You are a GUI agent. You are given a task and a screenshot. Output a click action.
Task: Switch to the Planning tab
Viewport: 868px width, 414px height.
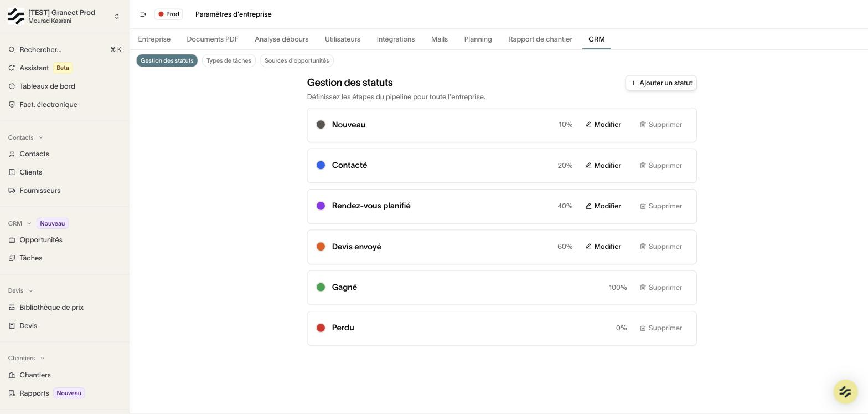pyautogui.click(x=478, y=39)
